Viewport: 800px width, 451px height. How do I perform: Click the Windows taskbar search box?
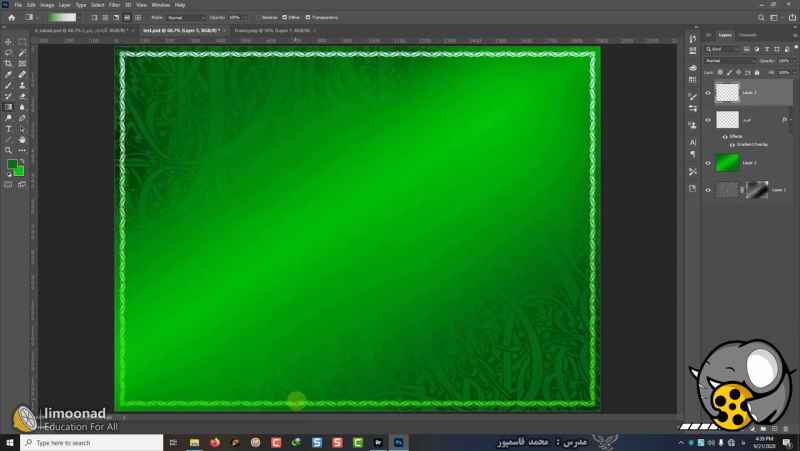tap(90, 442)
